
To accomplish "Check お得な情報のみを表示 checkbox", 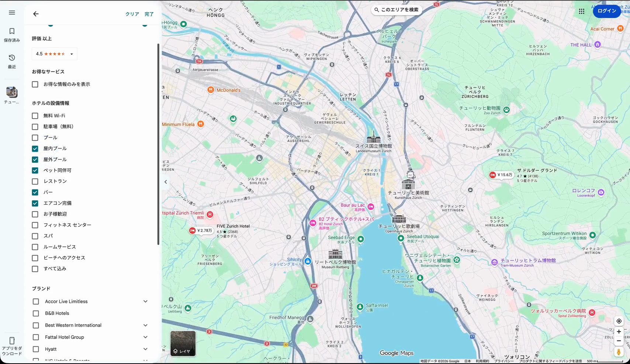I will tap(35, 84).
